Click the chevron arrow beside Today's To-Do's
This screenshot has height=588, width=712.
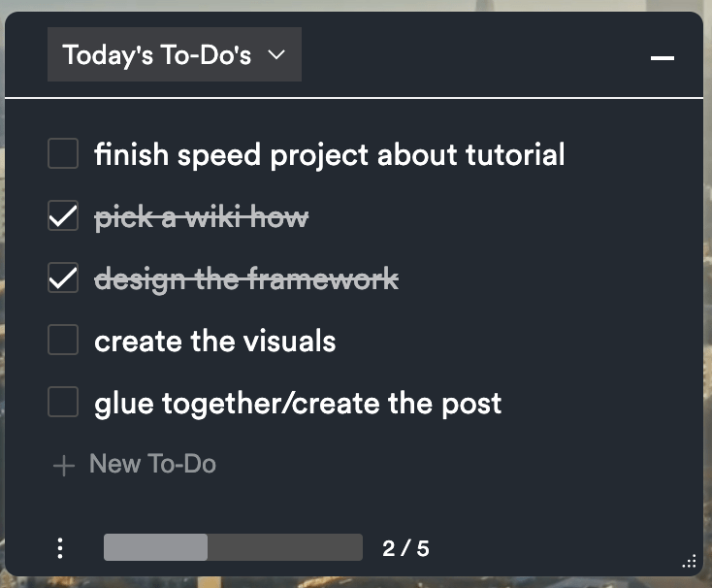pyautogui.click(x=276, y=55)
